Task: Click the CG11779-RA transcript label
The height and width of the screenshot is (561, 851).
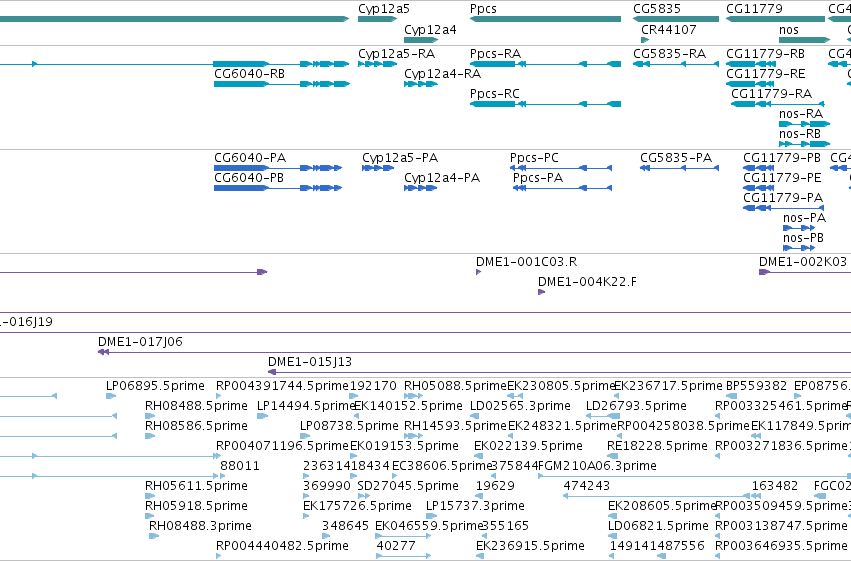Action: pos(771,94)
